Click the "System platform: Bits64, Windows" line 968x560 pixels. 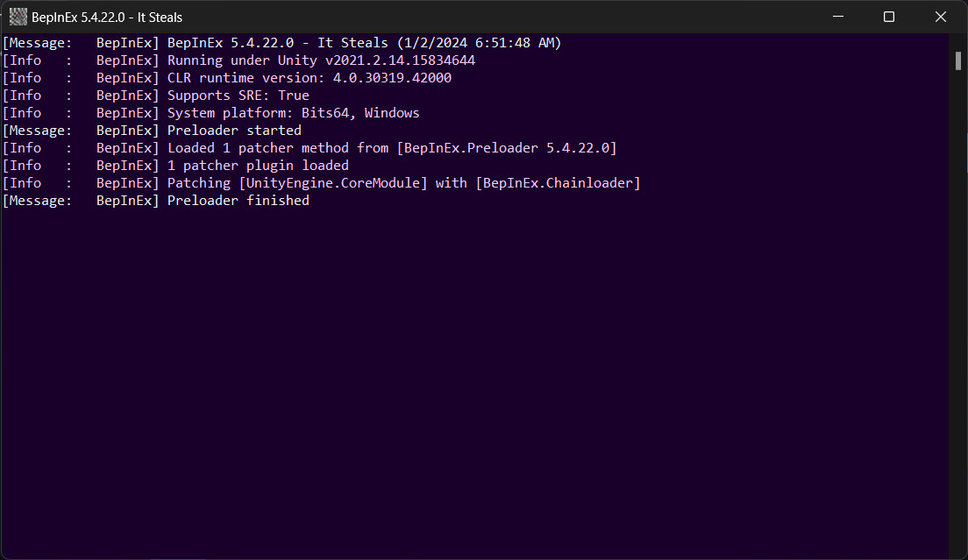click(x=293, y=113)
